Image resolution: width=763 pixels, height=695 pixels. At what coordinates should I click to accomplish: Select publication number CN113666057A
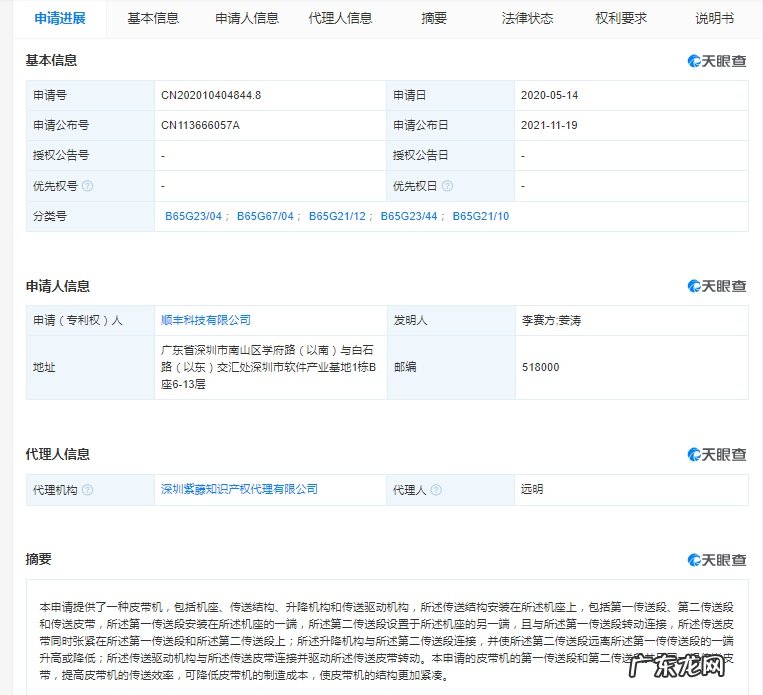[200, 126]
